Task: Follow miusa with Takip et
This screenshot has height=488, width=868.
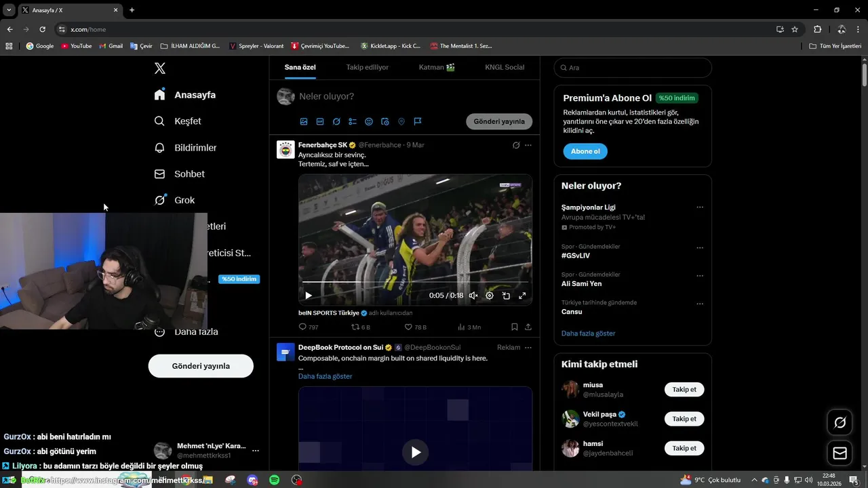Action: tap(684, 390)
